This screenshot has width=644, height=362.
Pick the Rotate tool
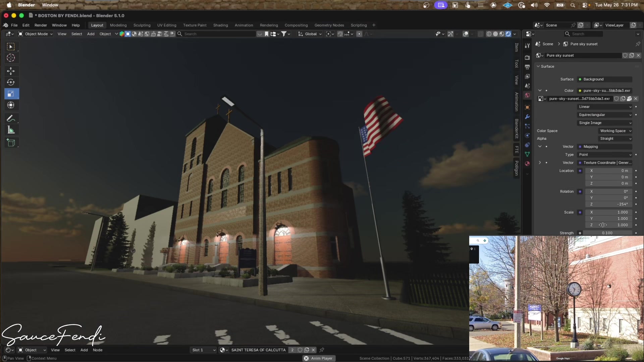point(11,82)
